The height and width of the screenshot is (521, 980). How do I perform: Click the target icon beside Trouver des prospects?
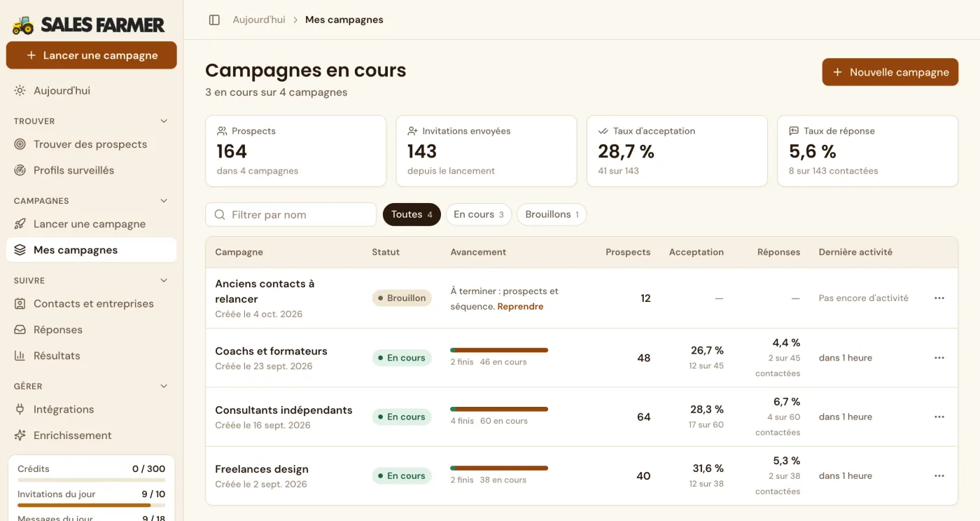20,144
